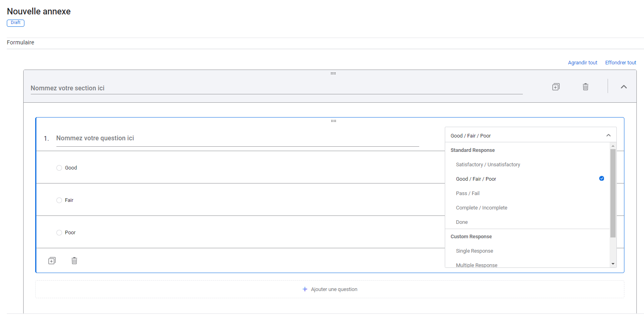The image size is (644, 319).
Task: Duplicate the section using the copy icon
Action: [x=556, y=87]
